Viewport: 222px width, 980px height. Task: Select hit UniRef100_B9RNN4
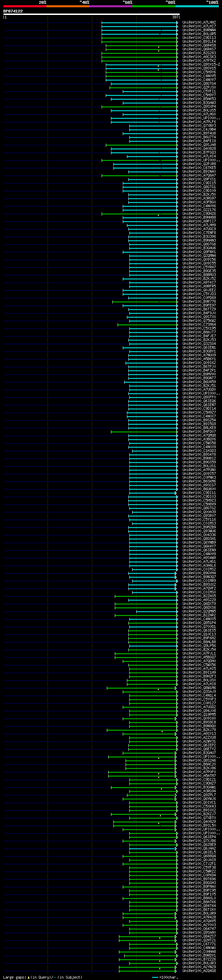(x=199, y=30)
